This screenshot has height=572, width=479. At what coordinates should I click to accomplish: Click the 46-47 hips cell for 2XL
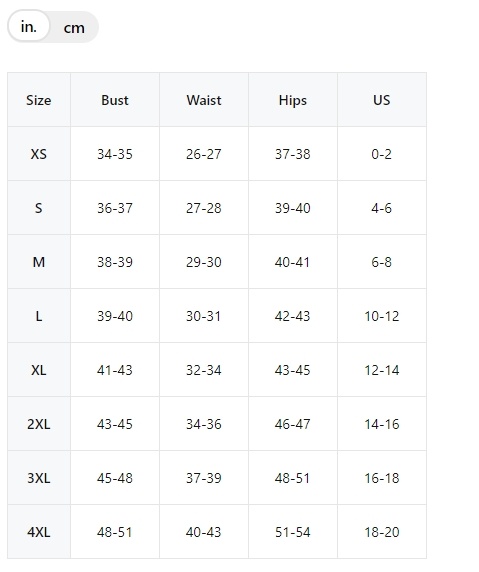293,424
